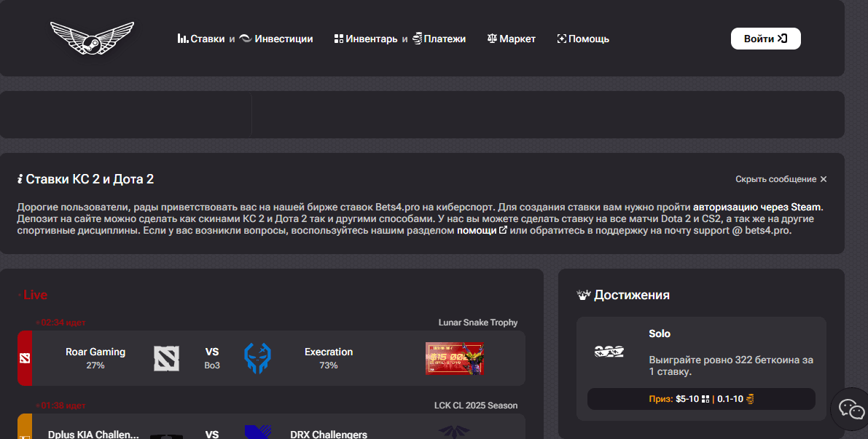Click the LCK CL 2025 Season tournament name
868x439 pixels.
pos(475,406)
